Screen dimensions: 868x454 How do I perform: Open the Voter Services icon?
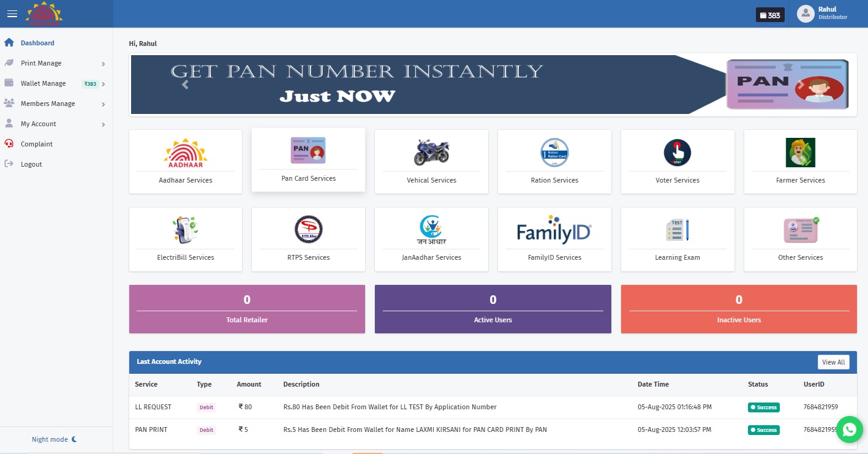click(x=677, y=161)
